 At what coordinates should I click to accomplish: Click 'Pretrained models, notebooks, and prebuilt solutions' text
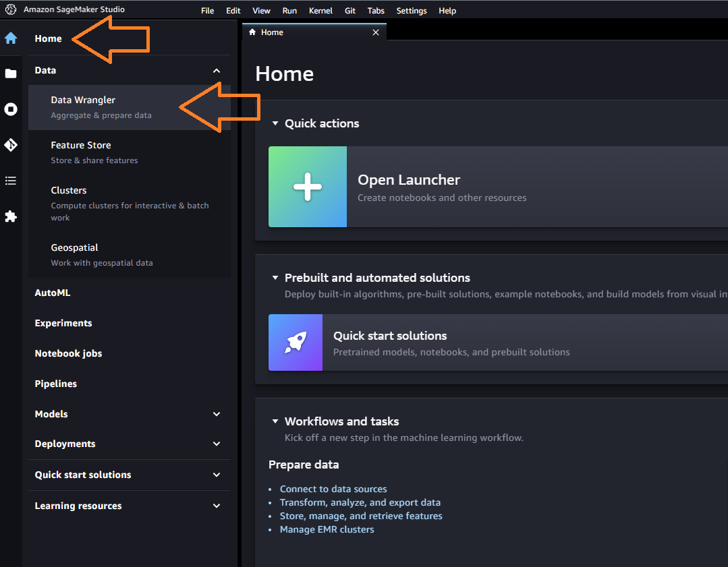tap(451, 352)
